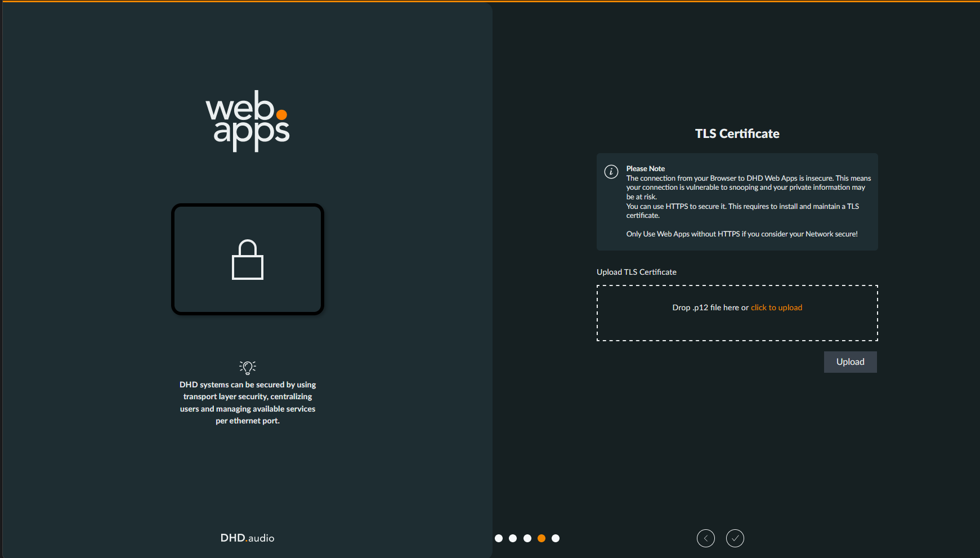
Task: Click the DHD.audio logo
Action: (x=248, y=538)
